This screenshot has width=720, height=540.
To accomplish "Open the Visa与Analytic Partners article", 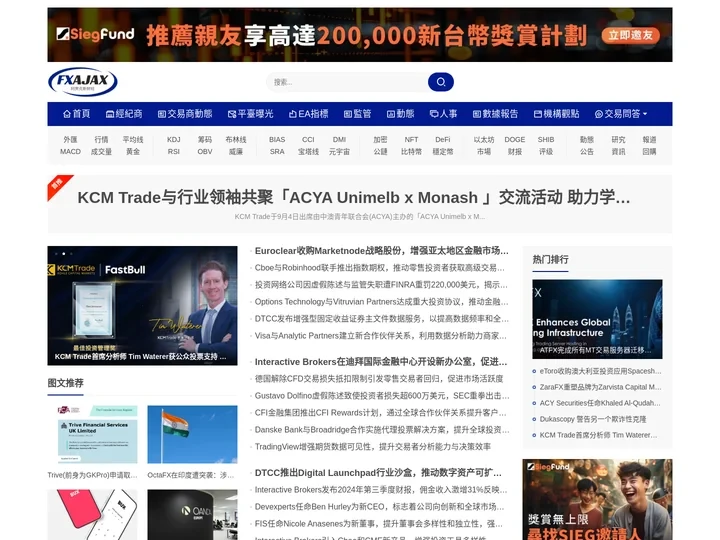I will point(381,336).
